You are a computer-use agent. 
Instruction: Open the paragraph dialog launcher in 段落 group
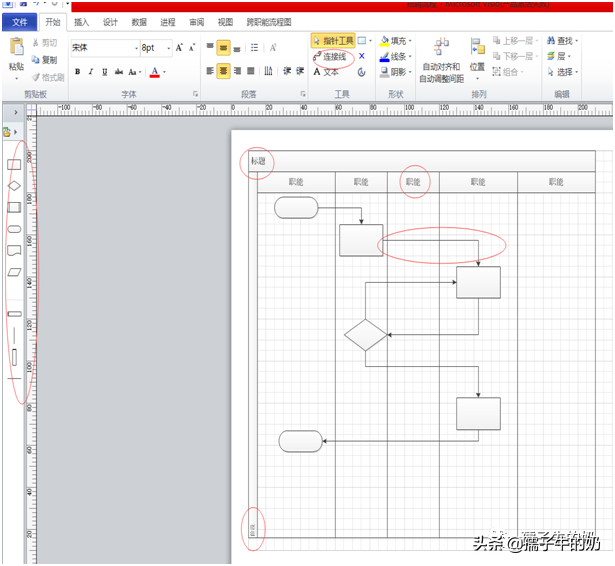tap(303, 94)
